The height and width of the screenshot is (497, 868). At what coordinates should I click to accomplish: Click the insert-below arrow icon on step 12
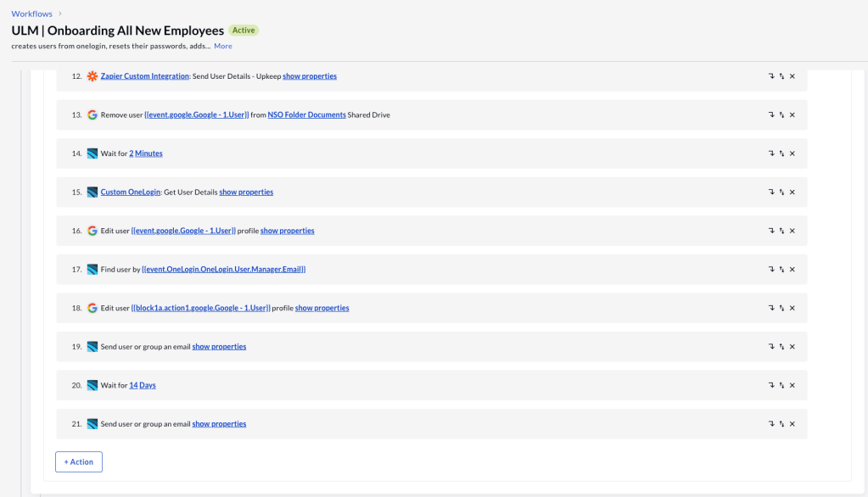pos(771,76)
